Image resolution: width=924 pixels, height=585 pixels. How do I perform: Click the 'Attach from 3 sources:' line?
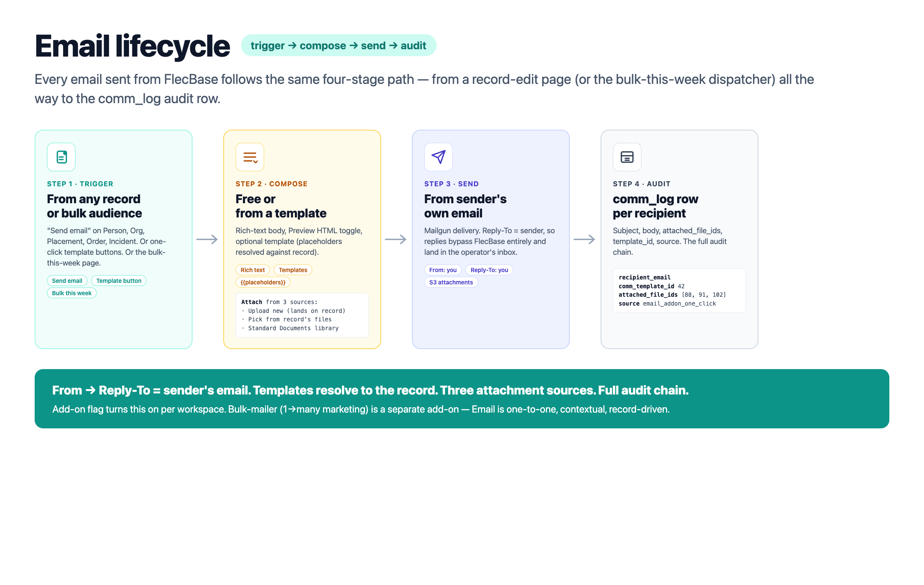point(280,302)
